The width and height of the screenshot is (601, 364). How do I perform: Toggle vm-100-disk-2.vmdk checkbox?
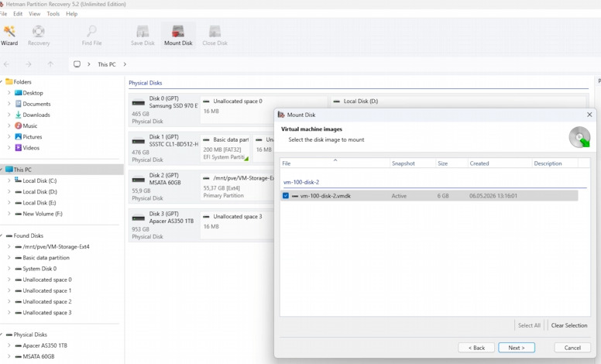[286, 196]
